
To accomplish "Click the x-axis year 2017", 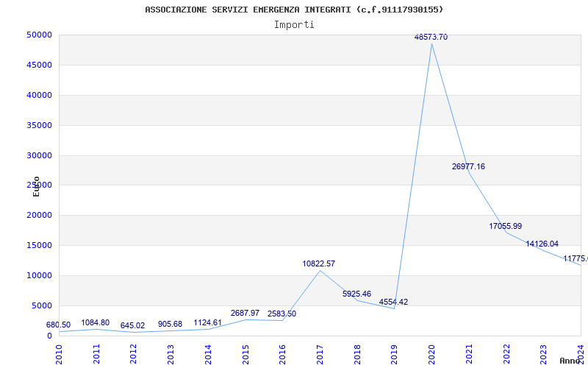I will click(x=320, y=355).
